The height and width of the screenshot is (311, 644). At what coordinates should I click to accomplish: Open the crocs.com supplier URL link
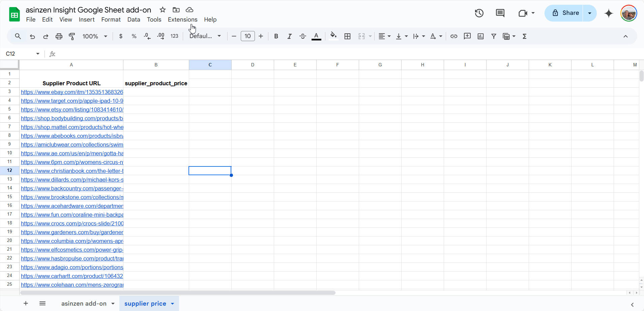pyautogui.click(x=72, y=223)
